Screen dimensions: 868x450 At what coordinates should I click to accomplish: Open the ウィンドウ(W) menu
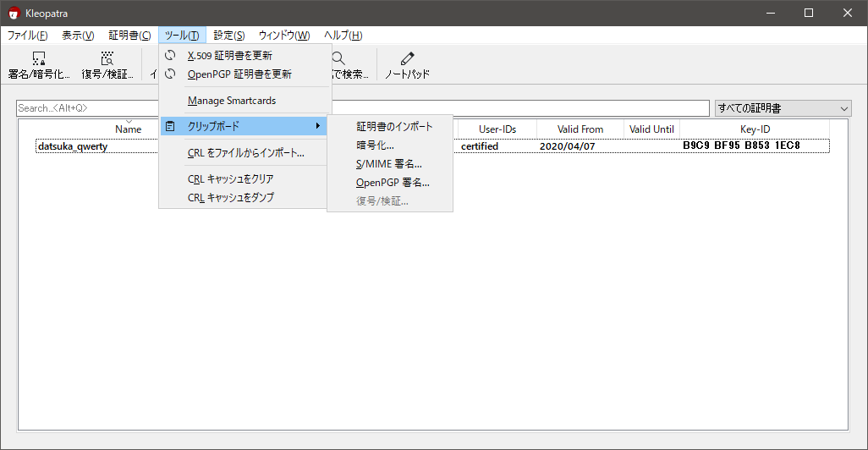pos(284,36)
